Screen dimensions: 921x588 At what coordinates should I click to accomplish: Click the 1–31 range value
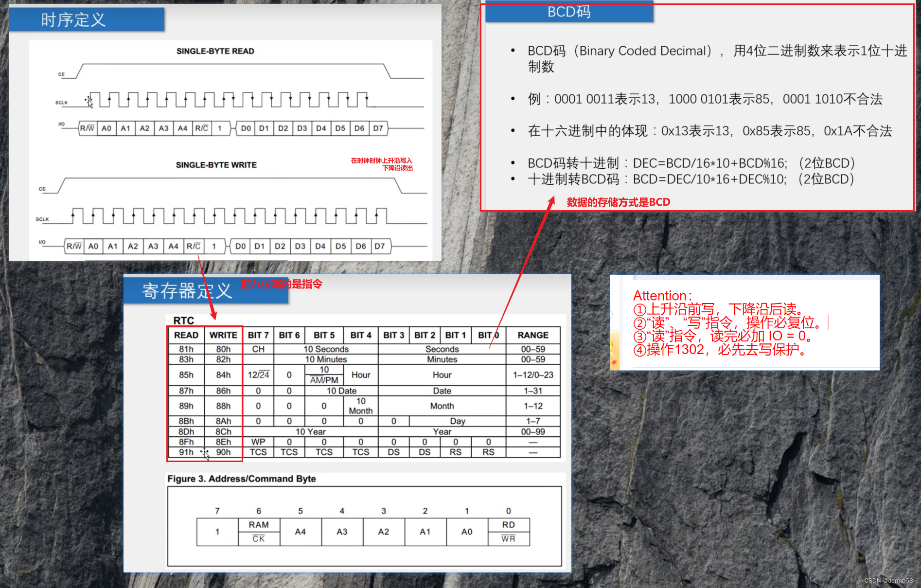tap(533, 391)
